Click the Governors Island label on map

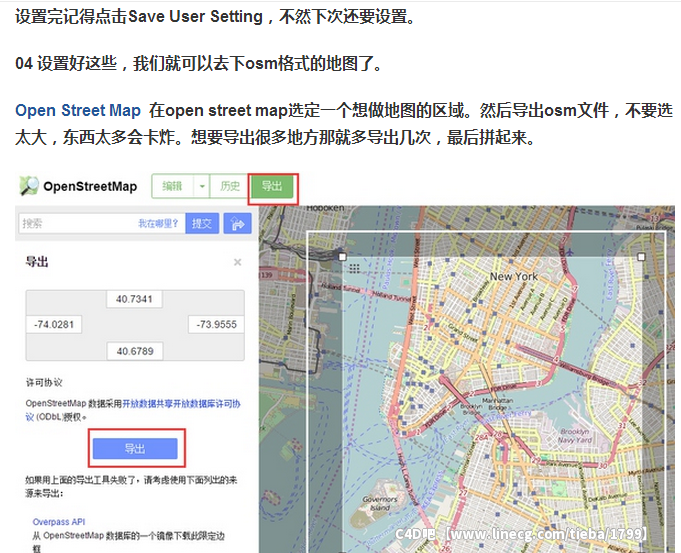(x=380, y=503)
